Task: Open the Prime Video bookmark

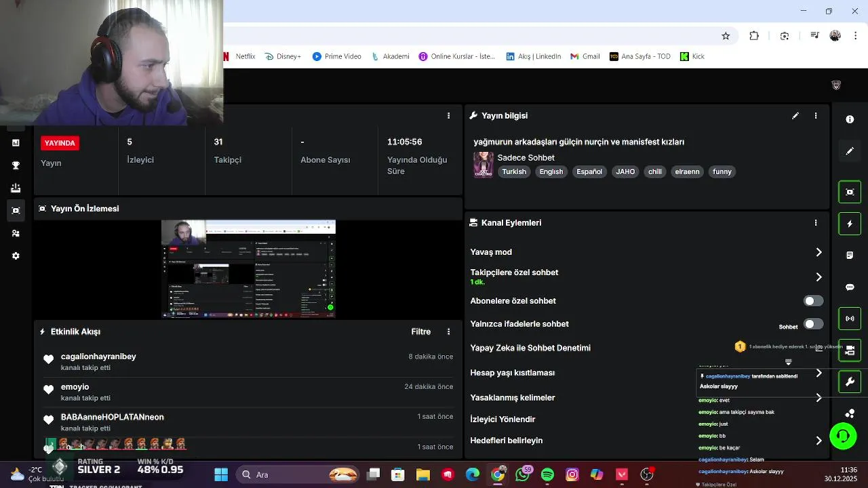Action: (x=337, y=56)
